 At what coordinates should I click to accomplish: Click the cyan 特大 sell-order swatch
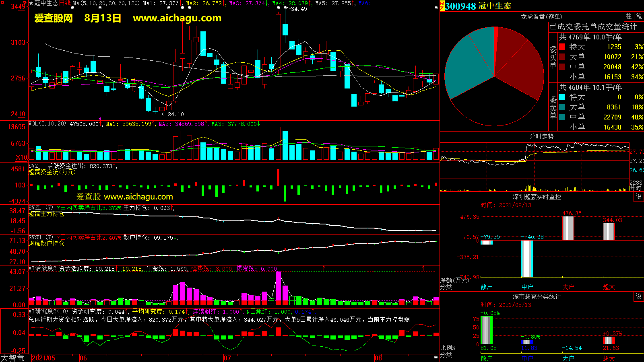click(562, 97)
